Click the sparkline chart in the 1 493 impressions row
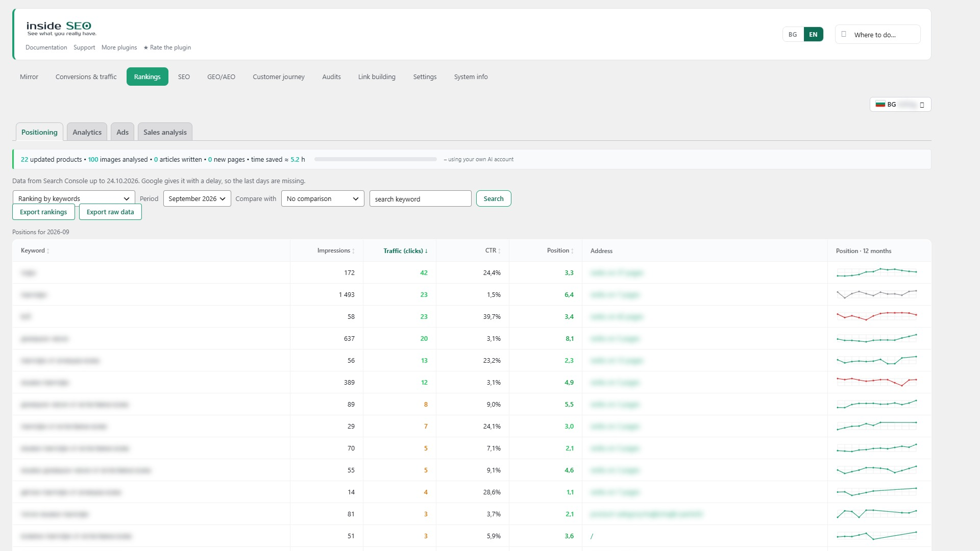 tap(876, 294)
